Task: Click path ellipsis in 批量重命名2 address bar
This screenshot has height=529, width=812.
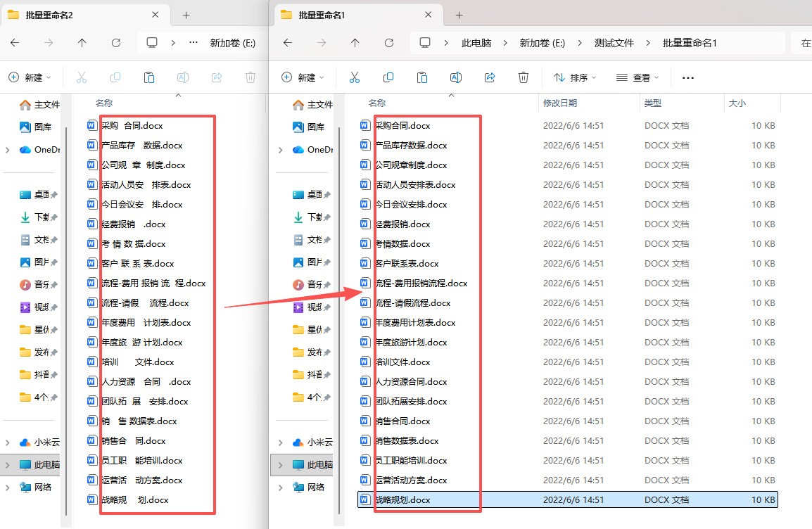Action: coord(194,43)
